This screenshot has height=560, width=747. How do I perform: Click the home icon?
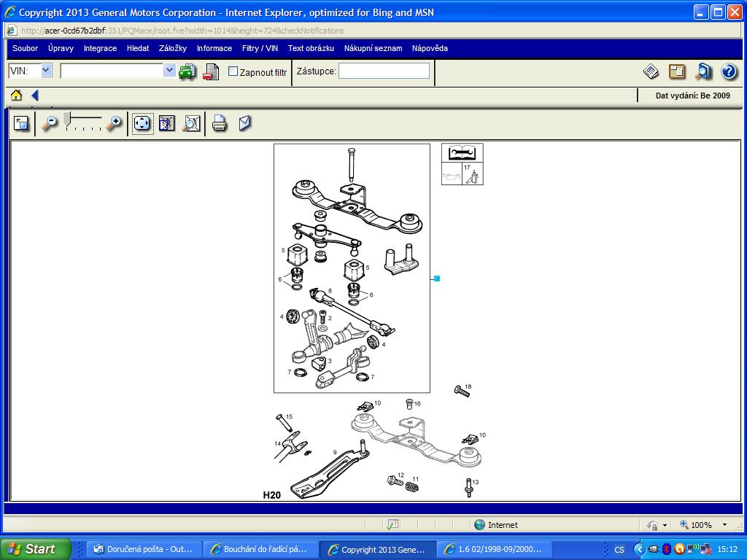click(16, 96)
